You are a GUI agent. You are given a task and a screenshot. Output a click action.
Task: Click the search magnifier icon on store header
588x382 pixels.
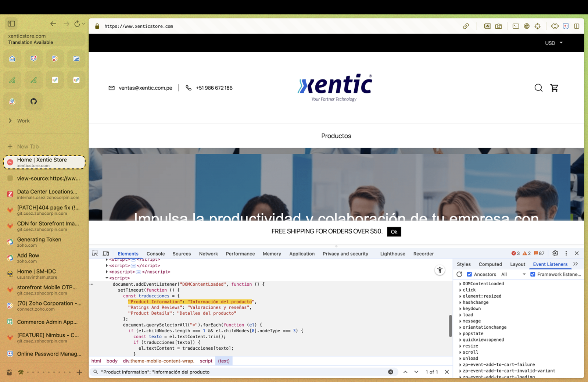pos(538,88)
